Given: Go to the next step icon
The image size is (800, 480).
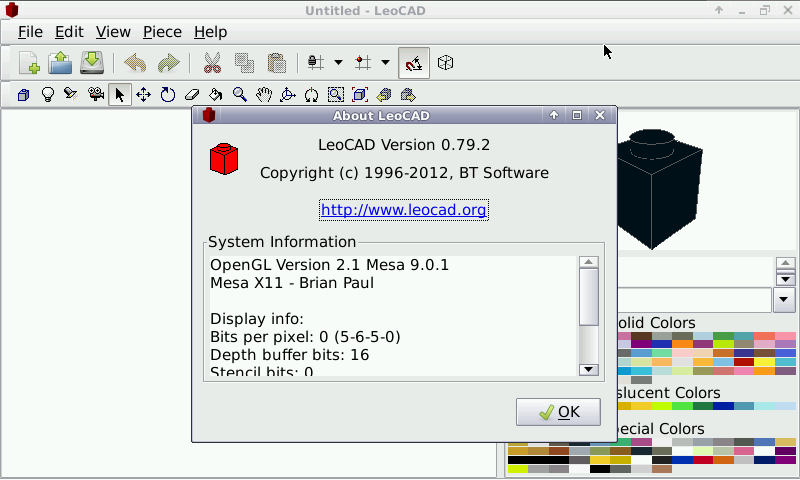Looking at the screenshot, I should (x=408, y=95).
